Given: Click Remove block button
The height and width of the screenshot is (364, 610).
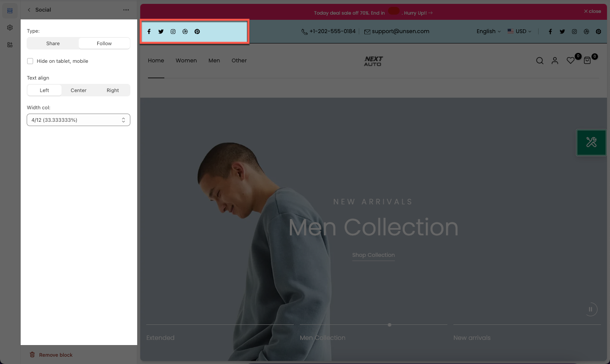Looking at the screenshot, I should tap(51, 355).
